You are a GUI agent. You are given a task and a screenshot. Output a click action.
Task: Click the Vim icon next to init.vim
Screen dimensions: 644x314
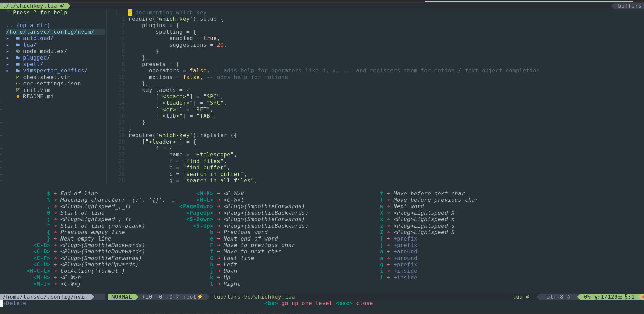point(18,90)
